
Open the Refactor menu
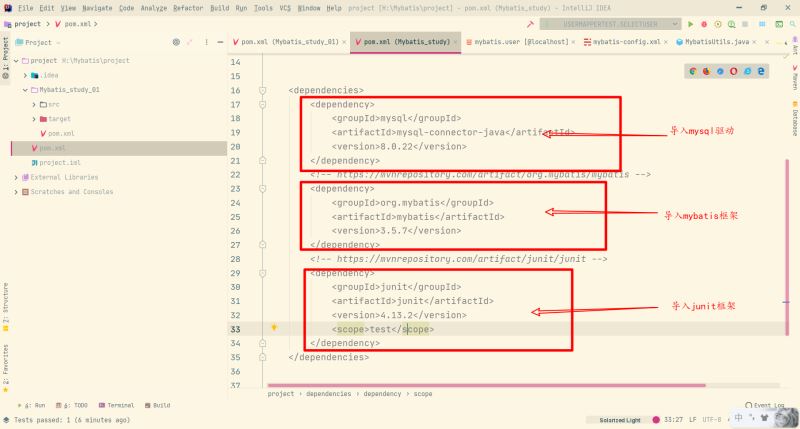pos(188,8)
